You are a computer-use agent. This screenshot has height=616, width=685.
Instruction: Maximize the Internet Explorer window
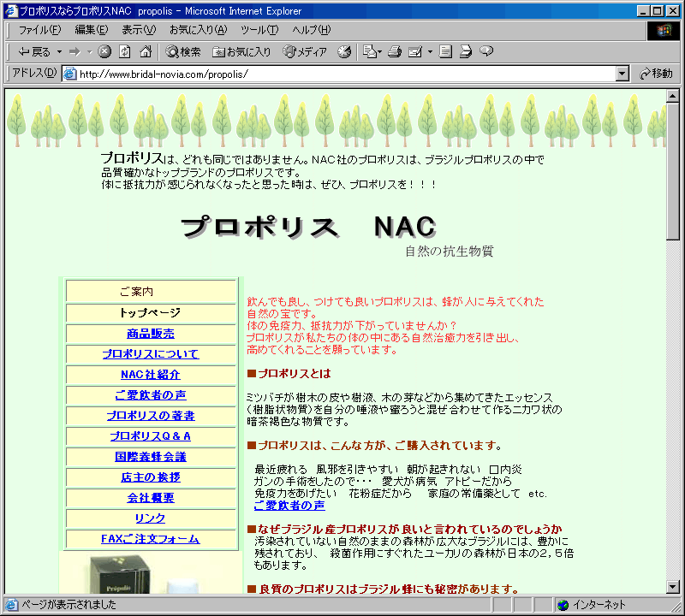point(657,11)
